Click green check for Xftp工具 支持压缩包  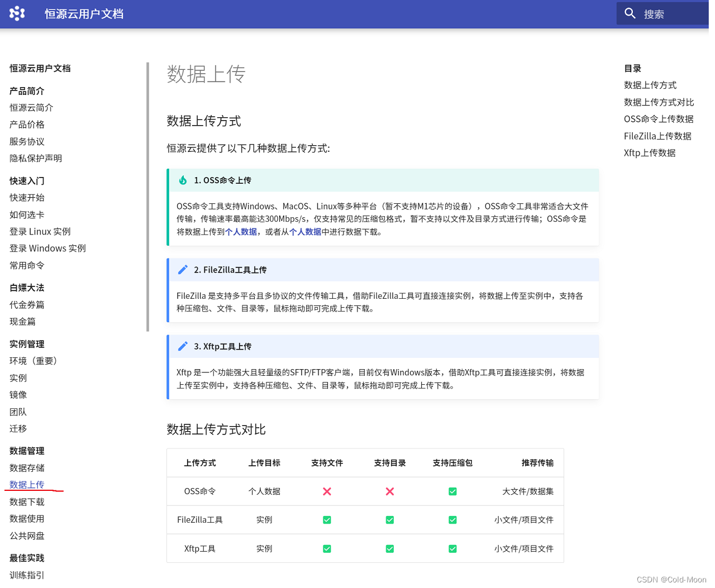pos(452,549)
